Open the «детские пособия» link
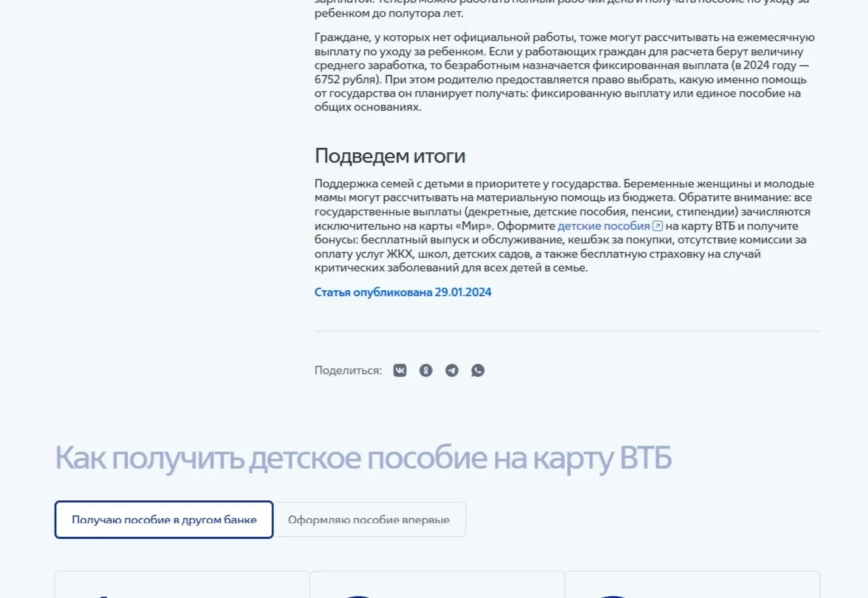The width and height of the screenshot is (868, 598). (610, 226)
